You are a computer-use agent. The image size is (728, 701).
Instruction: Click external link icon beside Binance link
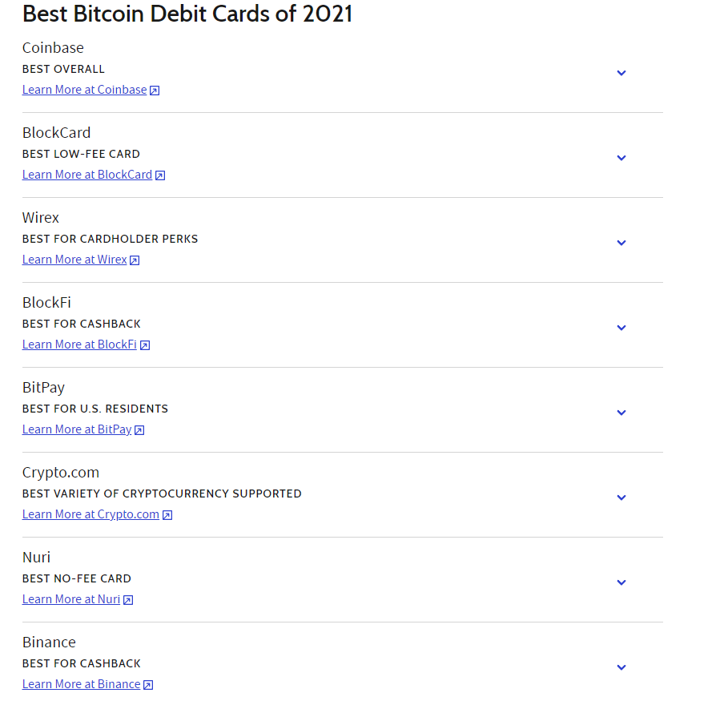click(x=148, y=685)
